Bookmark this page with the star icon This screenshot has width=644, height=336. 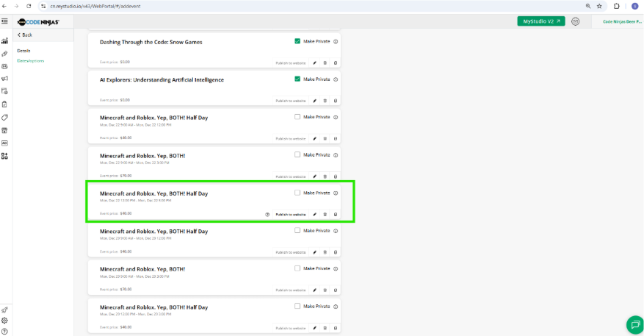pyautogui.click(x=599, y=6)
